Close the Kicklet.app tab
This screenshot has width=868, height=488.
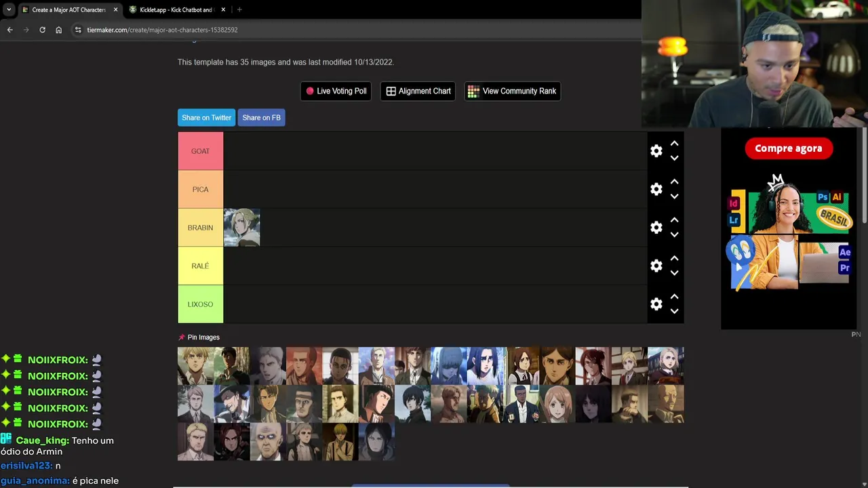point(223,9)
